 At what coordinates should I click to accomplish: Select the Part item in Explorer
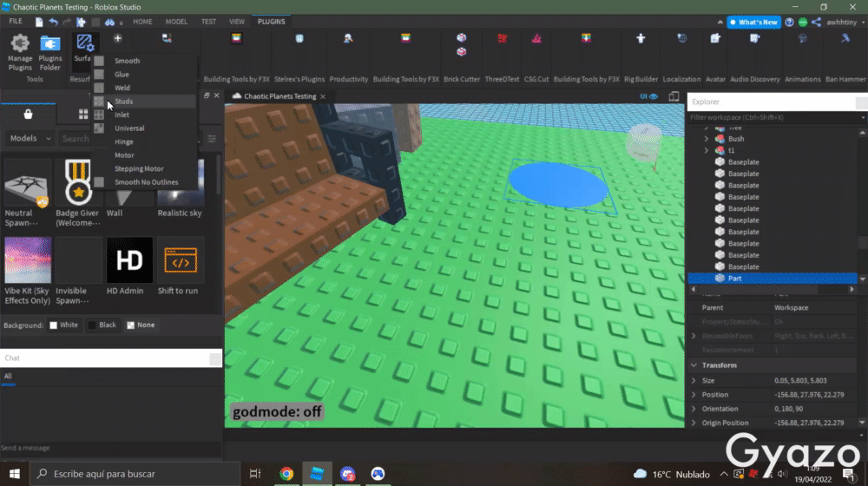(773, 279)
